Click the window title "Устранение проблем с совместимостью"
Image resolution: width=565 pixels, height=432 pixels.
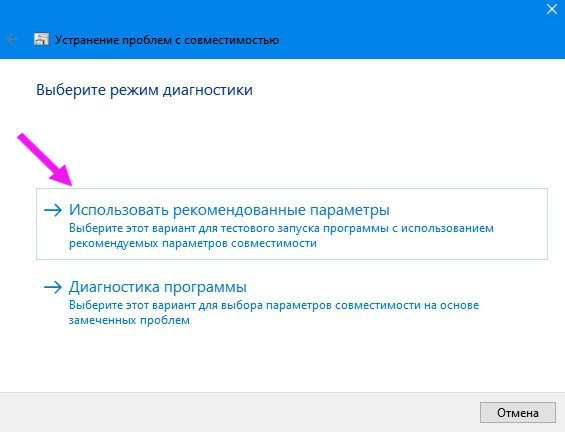[x=166, y=40]
